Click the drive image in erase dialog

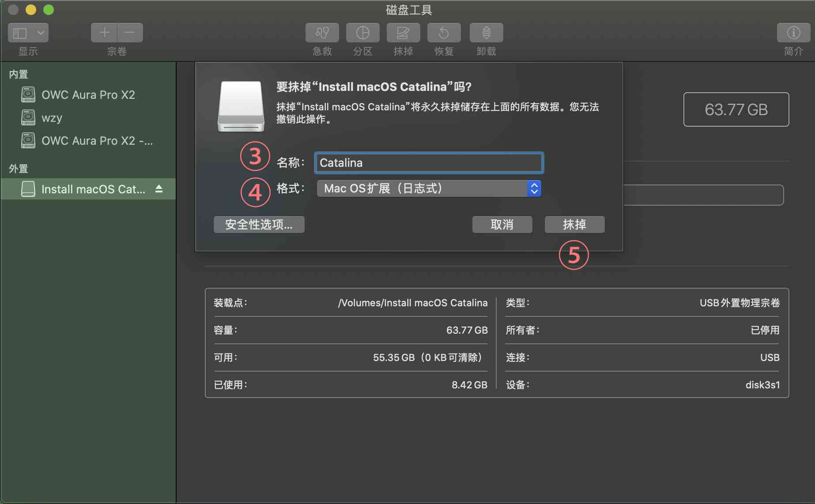tap(241, 106)
